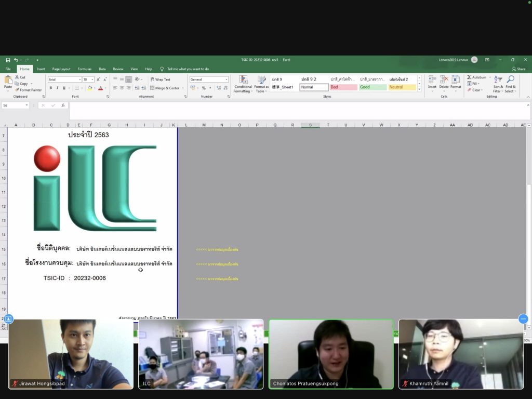Screen dimensions: 532x399
Task: Click Chonlatos Pratuengsukpong's video thumbnail
Action: (x=331, y=353)
